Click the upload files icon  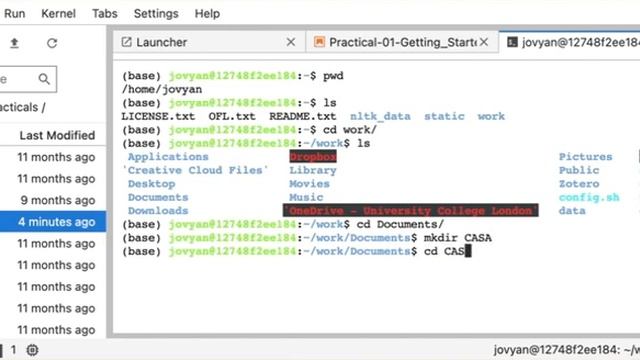point(14,43)
